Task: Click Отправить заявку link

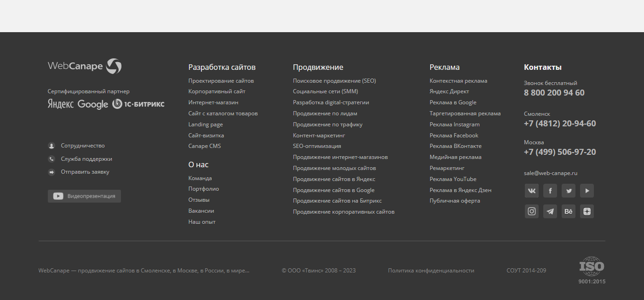Action: [85, 172]
